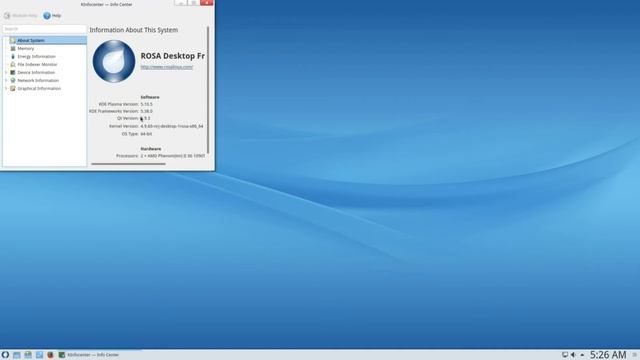This screenshot has width=640, height=360.
Task: Click the Memory chip icon
Action: [x=13, y=49]
